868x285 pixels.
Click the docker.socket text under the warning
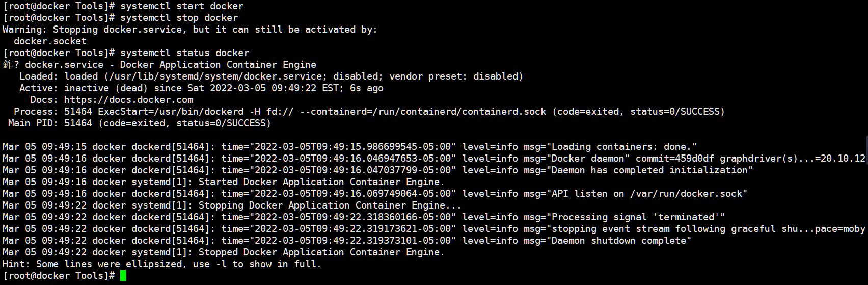50,41
